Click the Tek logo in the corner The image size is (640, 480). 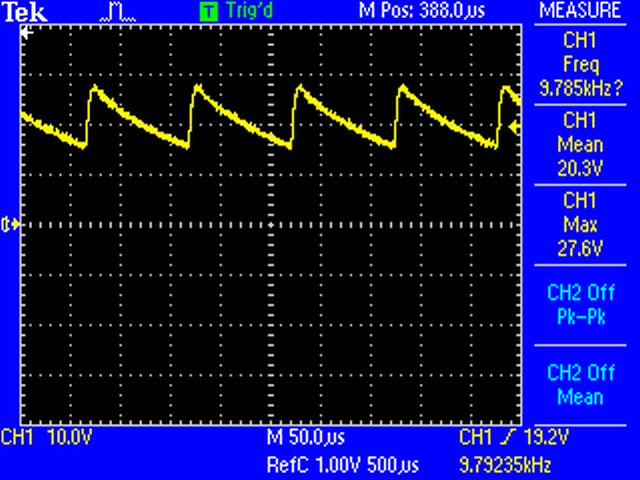tap(19, 11)
